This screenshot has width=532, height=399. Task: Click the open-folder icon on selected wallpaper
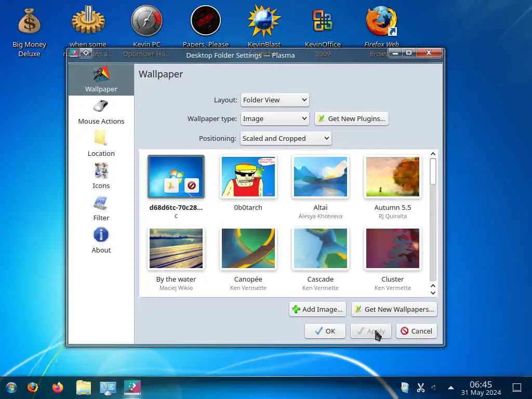(171, 185)
